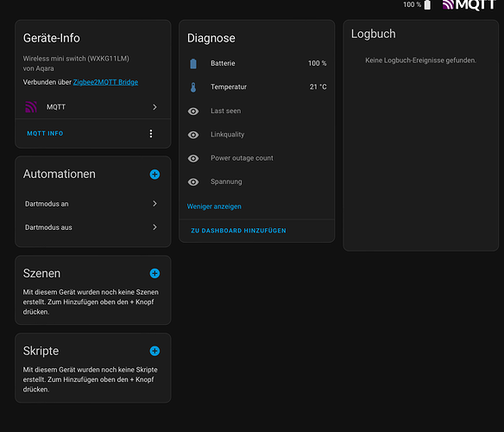Open the three-dot menu beside MQTT INFO

coord(151,134)
